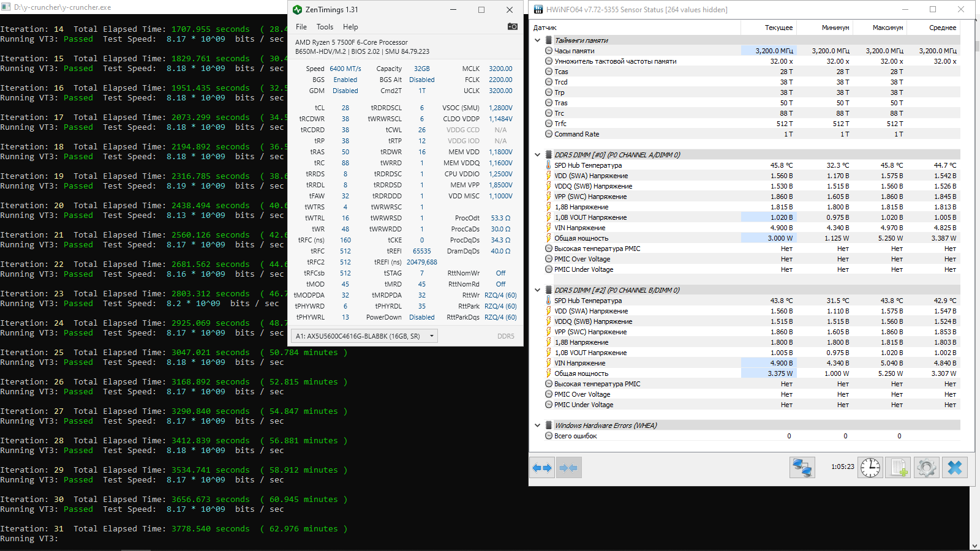Collapse the Тайминги памяти group
This screenshot has width=980, height=551.
click(x=538, y=40)
